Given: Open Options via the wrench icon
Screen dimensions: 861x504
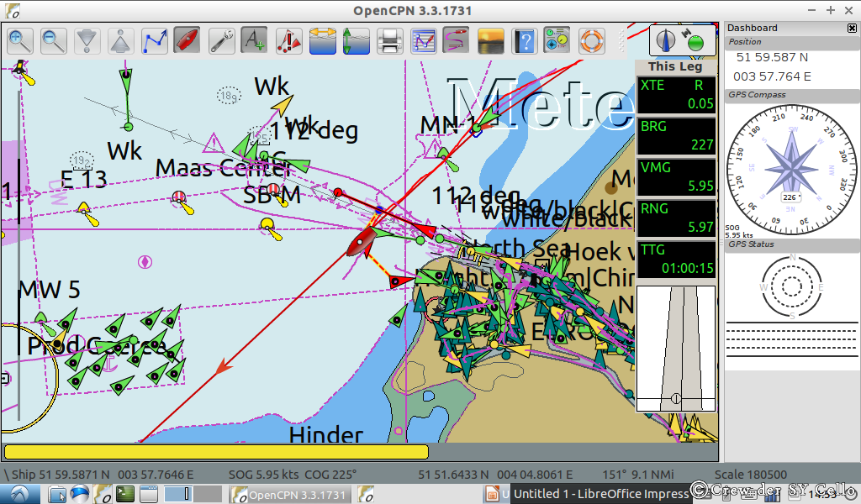Looking at the screenshot, I should click(x=221, y=39).
